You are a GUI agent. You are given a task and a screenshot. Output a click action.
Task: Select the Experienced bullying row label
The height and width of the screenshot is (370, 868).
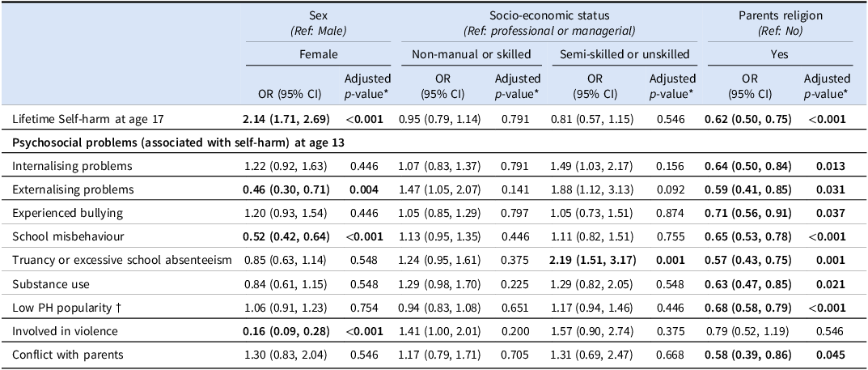67,213
